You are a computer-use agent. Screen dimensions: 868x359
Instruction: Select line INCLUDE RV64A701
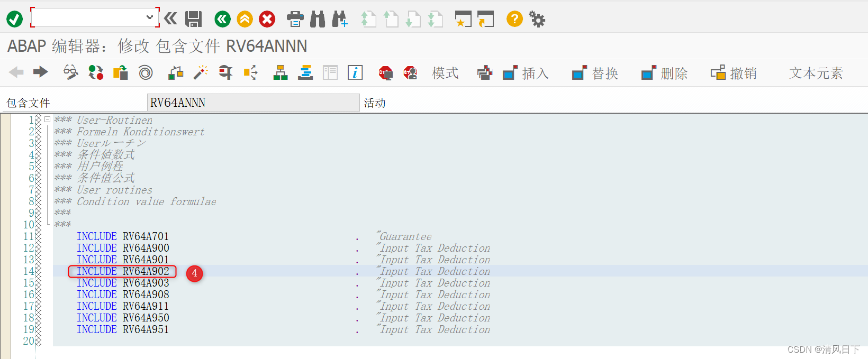[x=123, y=236]
